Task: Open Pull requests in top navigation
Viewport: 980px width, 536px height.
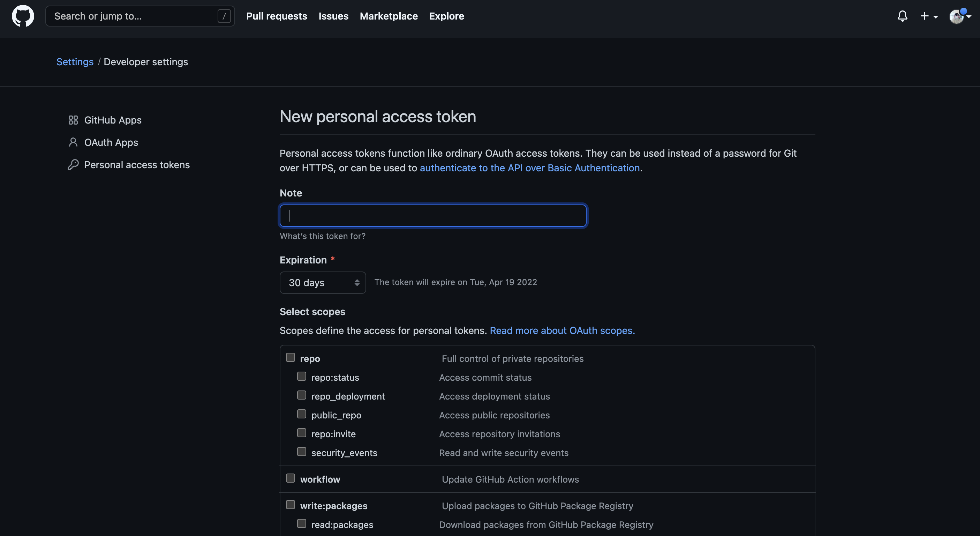Action: [x=277, y=16]
